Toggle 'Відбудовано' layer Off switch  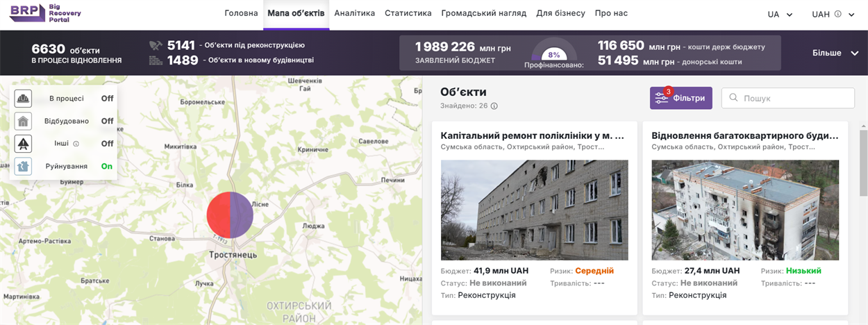(107, 121)
